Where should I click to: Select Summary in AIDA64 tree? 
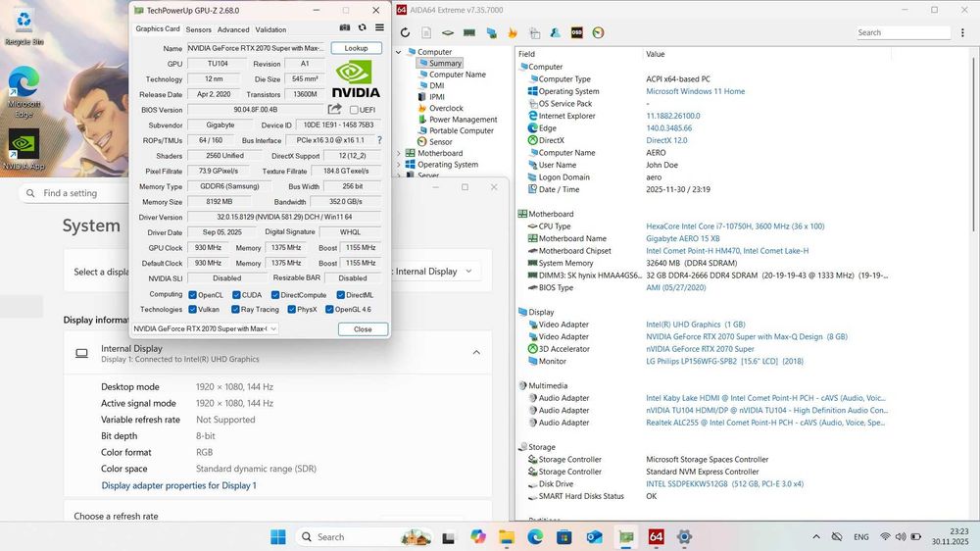(x=445, y=63)
